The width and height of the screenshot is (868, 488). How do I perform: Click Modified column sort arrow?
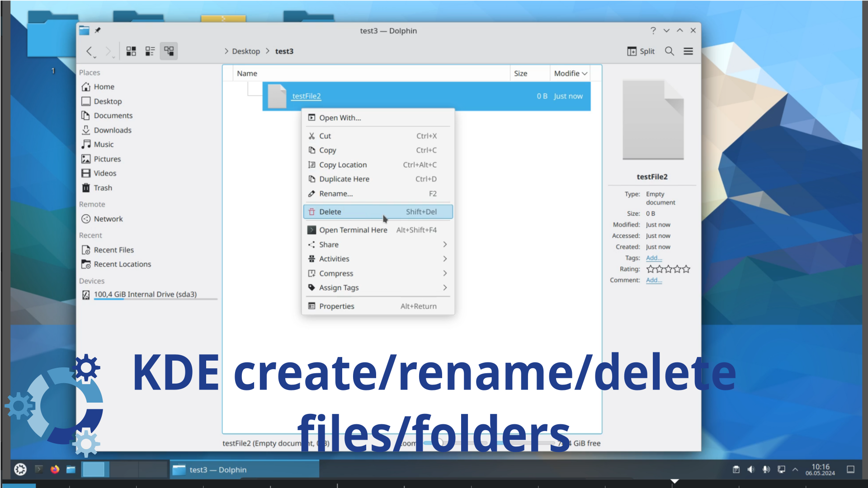585,74
